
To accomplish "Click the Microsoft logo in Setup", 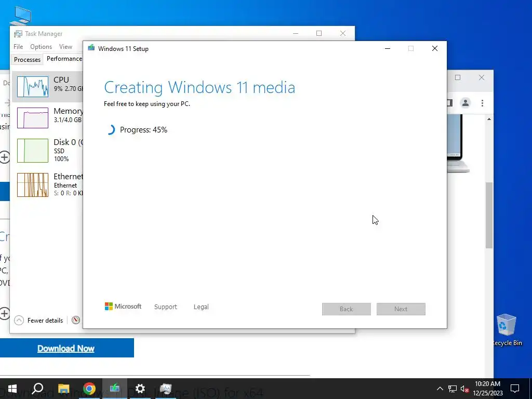I will pos(123,307).
